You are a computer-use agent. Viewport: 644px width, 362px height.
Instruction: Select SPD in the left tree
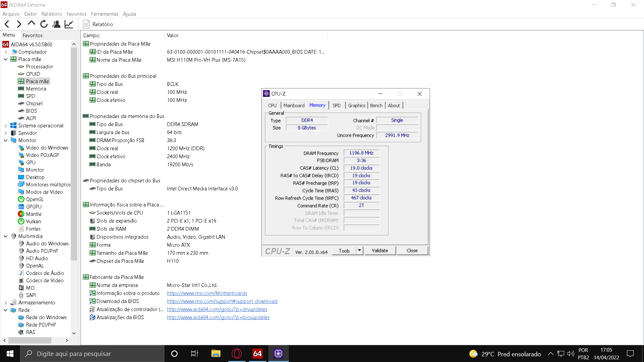(x=31, y=96)
